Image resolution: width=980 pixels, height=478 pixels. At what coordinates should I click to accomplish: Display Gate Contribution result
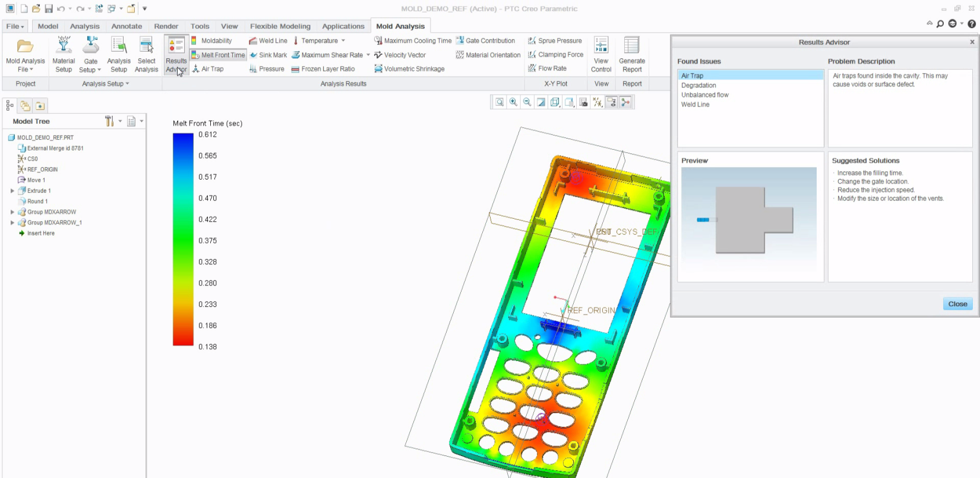point(485,40)
